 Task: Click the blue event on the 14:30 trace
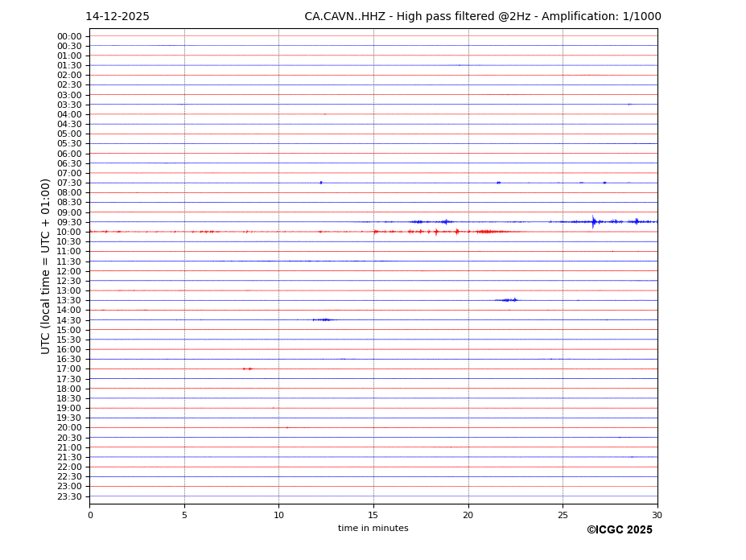click(323, 319)
